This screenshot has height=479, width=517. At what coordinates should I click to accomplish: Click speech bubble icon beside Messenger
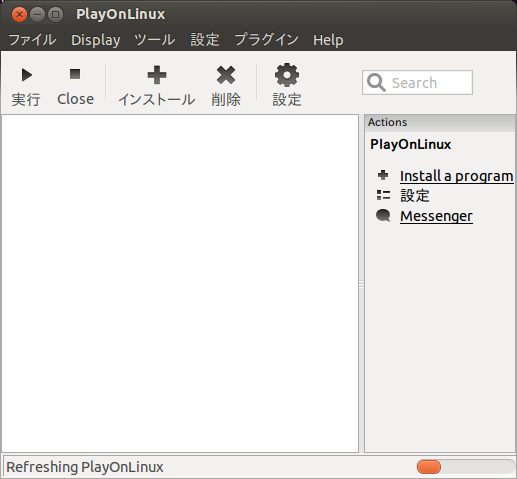click(x=383, y=215)
